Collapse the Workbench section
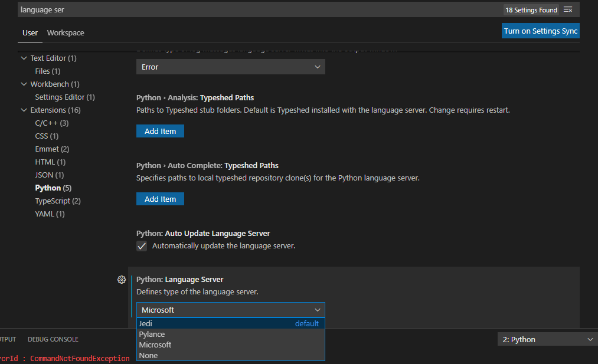Viewport: 598px width, 364px height. (24, 84)
